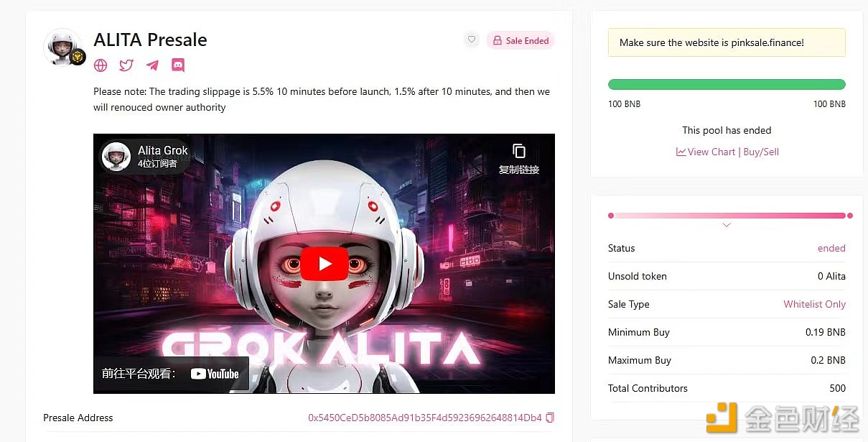Open the presale address link

(x=425, y=418)
